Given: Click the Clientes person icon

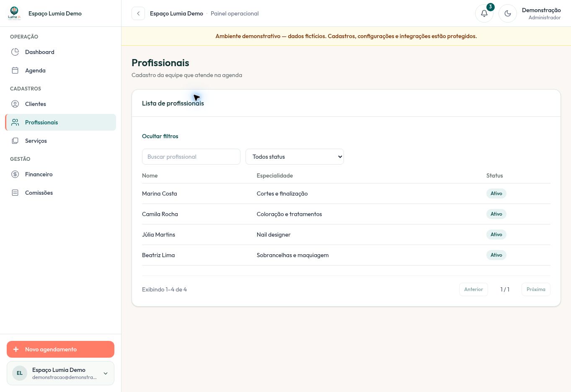Looking at the screenshot, I should pos(15,104).
